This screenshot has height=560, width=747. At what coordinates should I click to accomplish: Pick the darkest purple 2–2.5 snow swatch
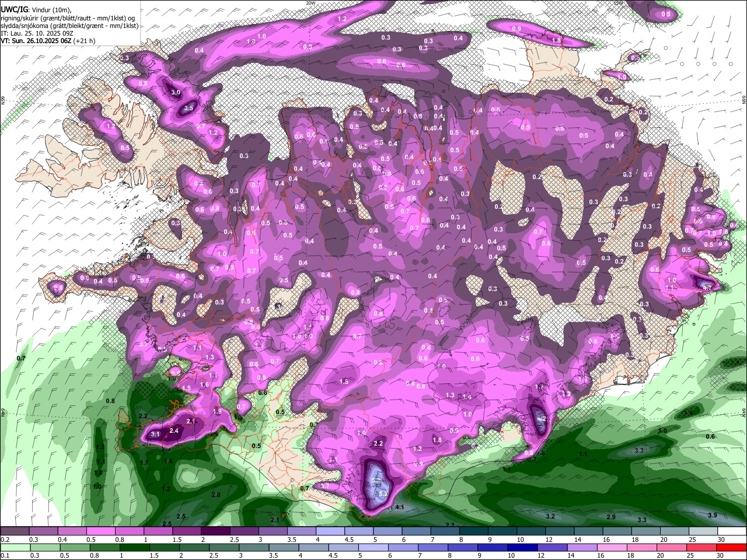(215, 531)
